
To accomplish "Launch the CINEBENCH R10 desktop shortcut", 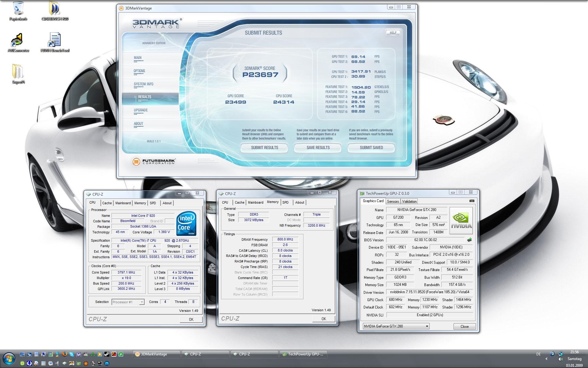I will (x=55, y=11).
